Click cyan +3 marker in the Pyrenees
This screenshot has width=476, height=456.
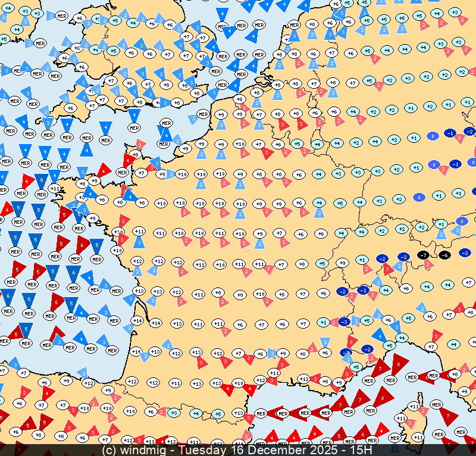click(174, 413)
